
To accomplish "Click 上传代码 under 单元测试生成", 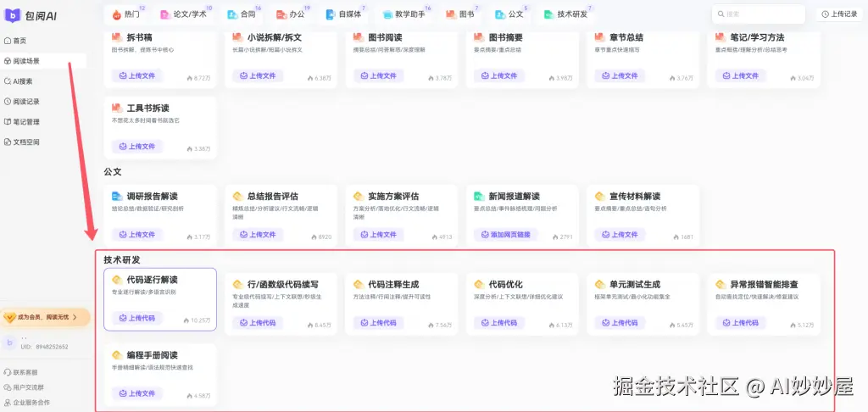I will coord(620,322).
